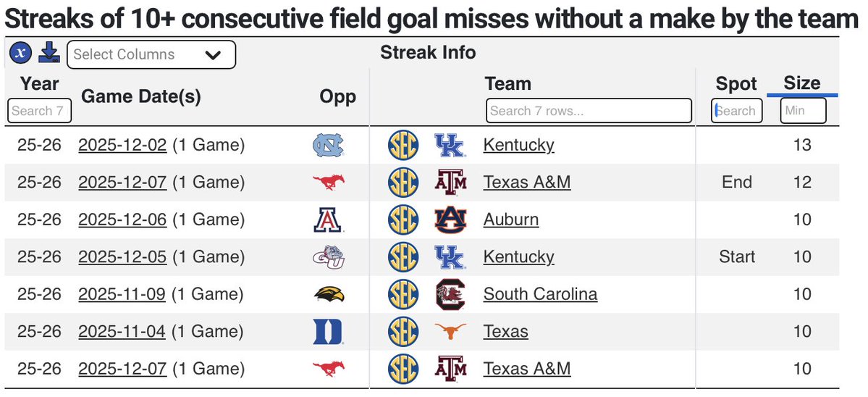Click the Arizona opponent logo
Image resolution: width=868 pixels, height=397 pixels.
point(328,220)
